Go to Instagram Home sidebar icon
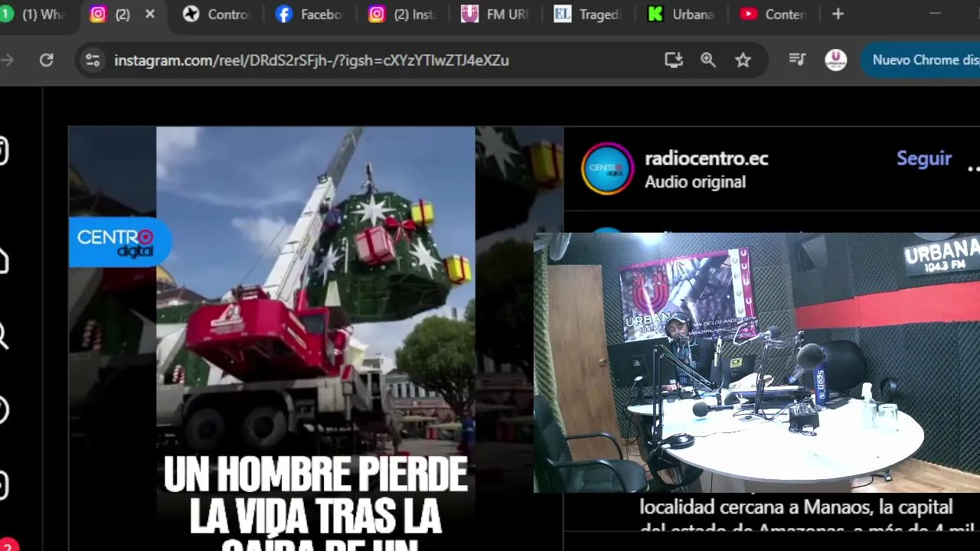The width and height of the screenshot is (980, 551). pos(3,262)
